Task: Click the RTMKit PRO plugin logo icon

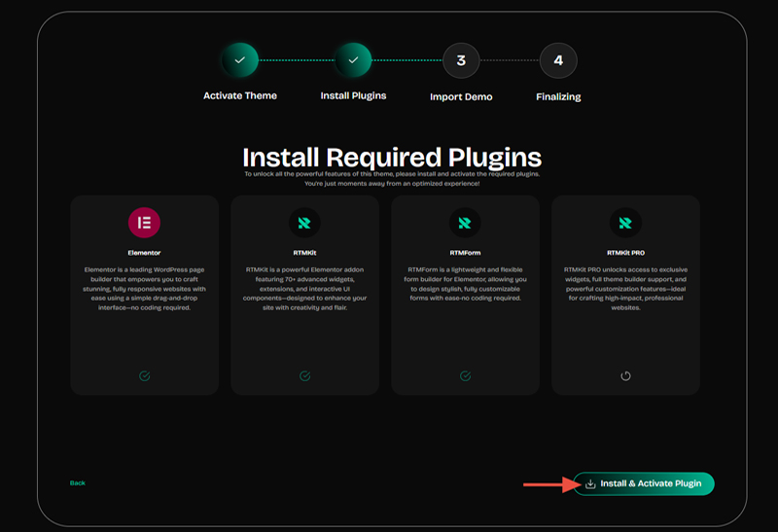Action: [625, 223]
